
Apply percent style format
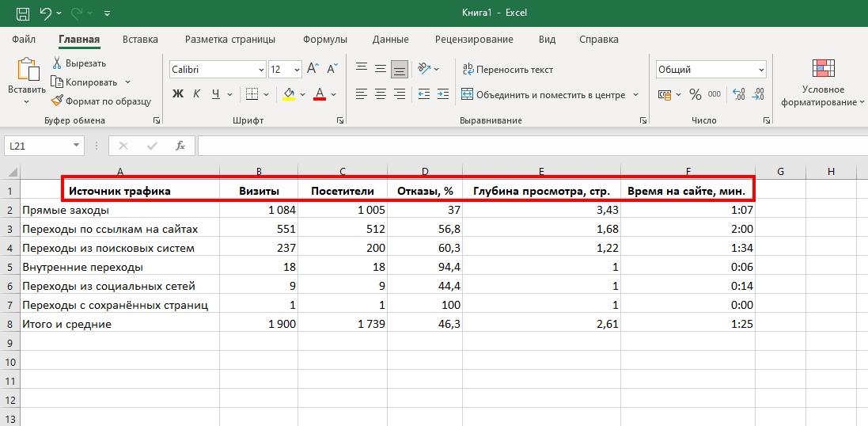(696, 95)
